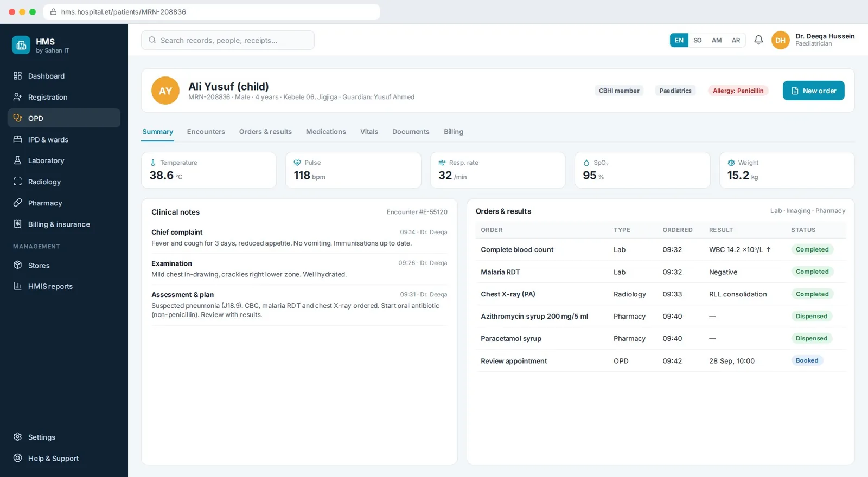Open Dr. Deeqa Hussein's profile avatar
This screenshot has width=868, height=477.
[780, 40]
